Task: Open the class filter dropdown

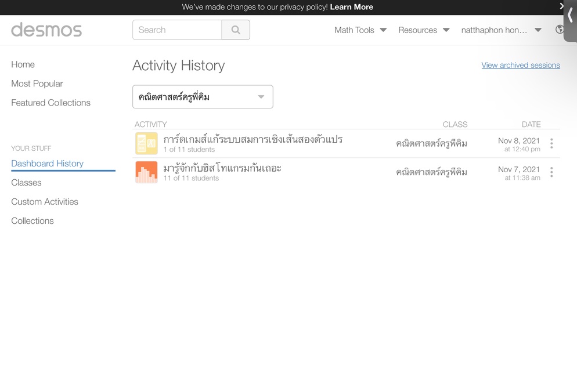Action: click(x=203, y=97)
